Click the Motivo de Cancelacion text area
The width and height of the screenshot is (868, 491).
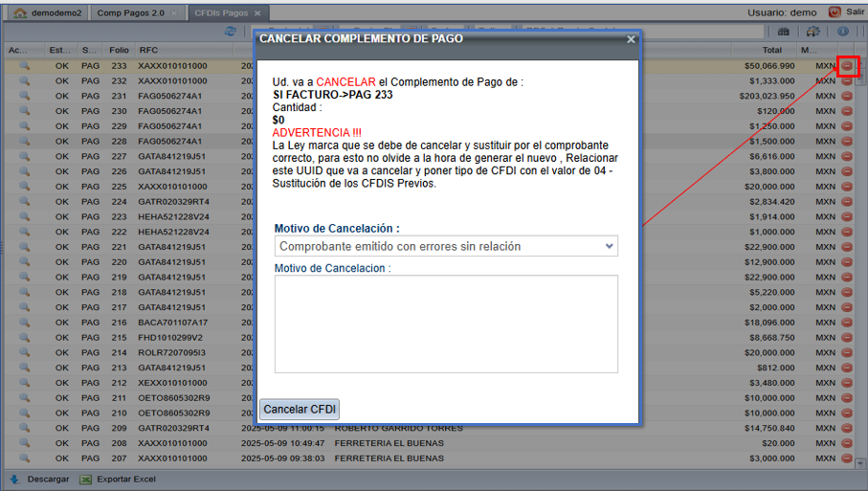[x=446, y=324]
